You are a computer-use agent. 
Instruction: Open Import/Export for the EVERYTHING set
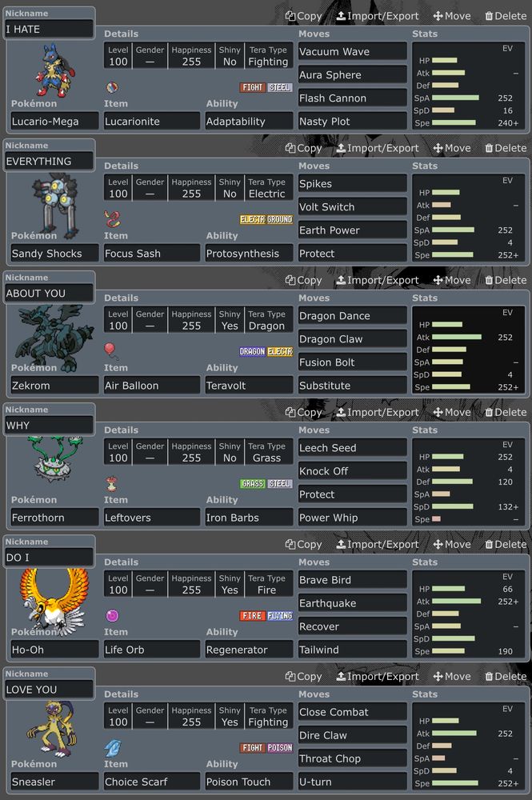tap(378, 148)
